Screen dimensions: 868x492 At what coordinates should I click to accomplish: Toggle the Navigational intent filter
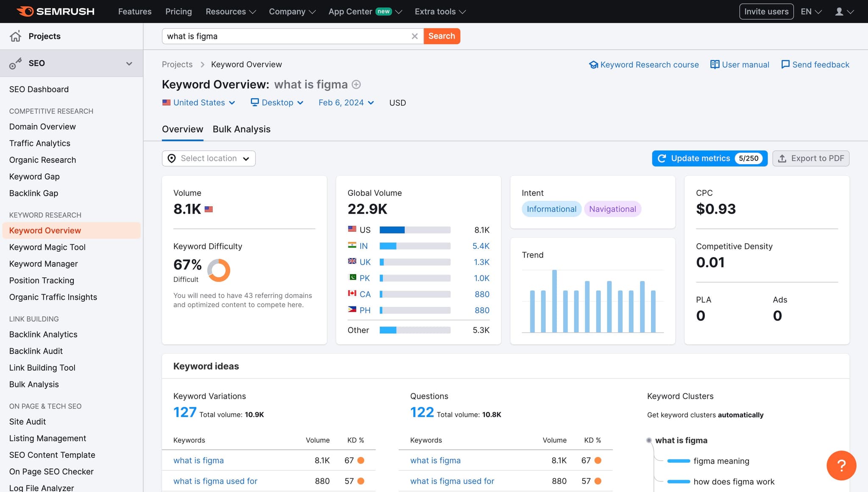pos(612,209)
